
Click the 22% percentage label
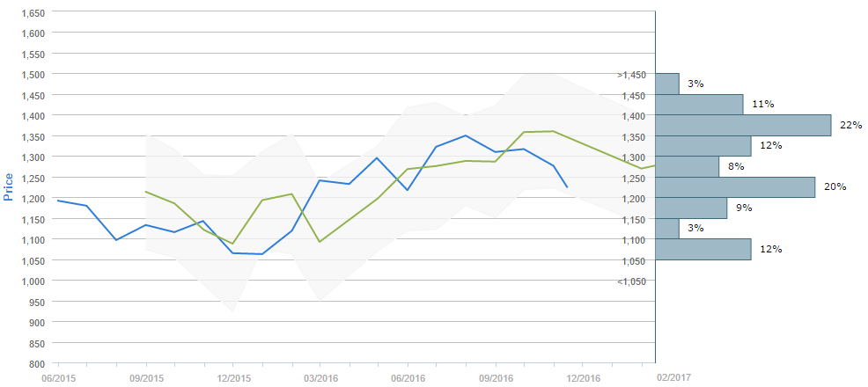pyautogui.click(x=850, y=125)
